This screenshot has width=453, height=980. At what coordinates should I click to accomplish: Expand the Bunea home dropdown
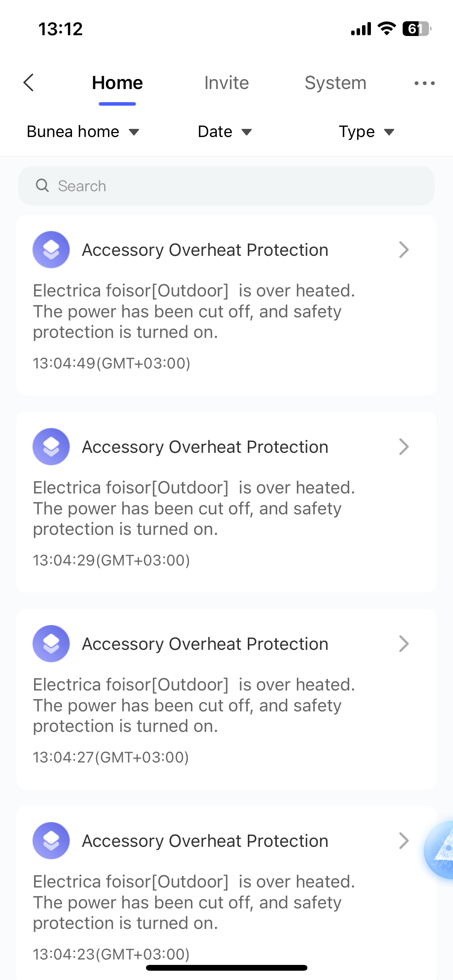tap(83, 132)
